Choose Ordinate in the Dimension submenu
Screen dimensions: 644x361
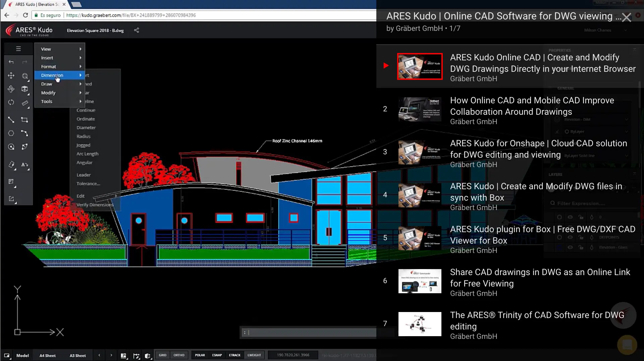86,119
